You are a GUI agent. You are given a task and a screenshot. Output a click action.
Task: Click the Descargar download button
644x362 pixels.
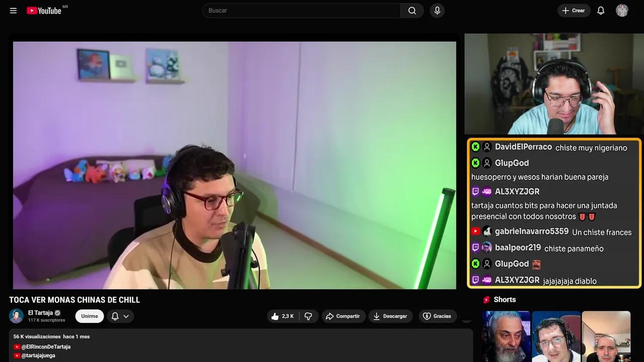tap(390, 316)
